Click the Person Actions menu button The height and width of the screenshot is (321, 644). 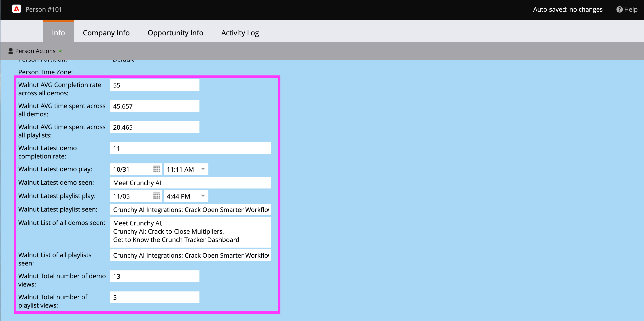pyautogui.click(x=35, y=51)
